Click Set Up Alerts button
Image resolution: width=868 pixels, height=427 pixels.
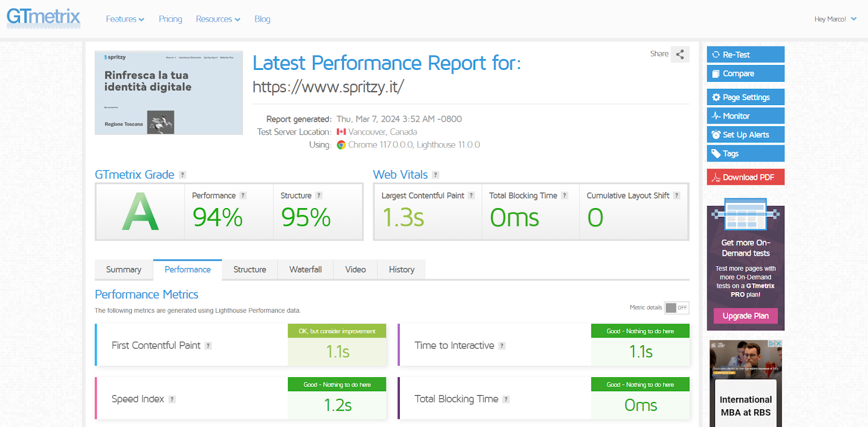745,135
